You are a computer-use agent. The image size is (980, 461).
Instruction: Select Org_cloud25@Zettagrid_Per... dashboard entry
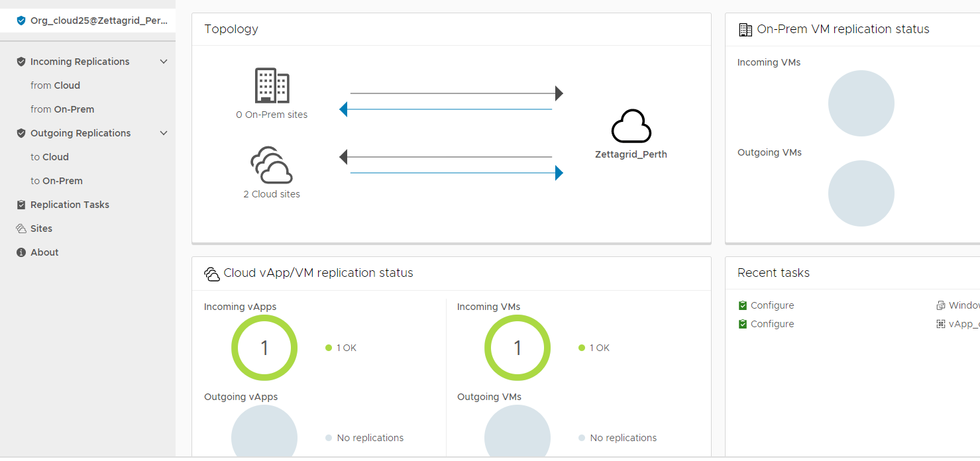87,21
